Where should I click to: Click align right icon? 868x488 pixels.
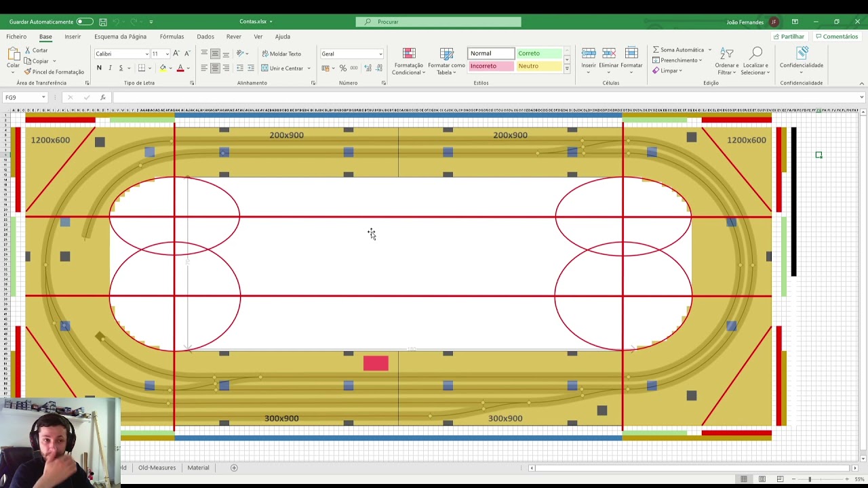(226, 68)
